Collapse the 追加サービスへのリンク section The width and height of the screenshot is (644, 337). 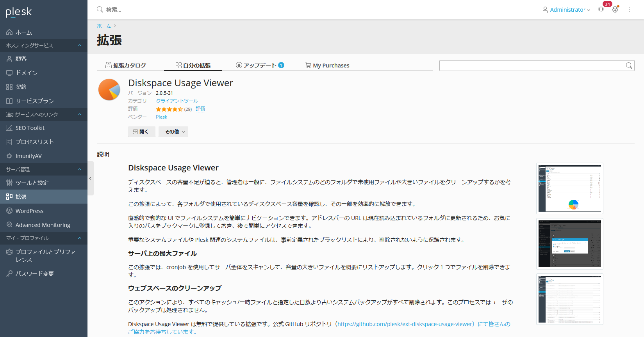80,114
